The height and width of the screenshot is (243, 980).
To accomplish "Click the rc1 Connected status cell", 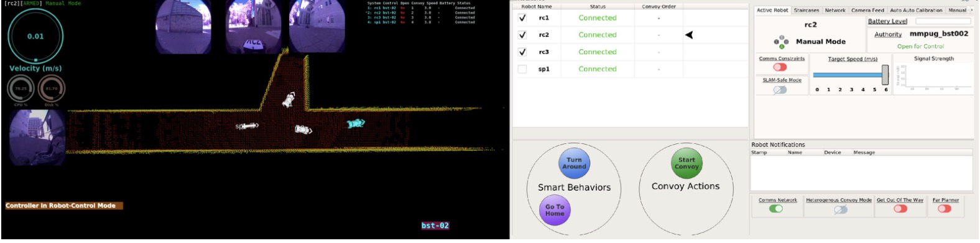I will tap(598, 18).
